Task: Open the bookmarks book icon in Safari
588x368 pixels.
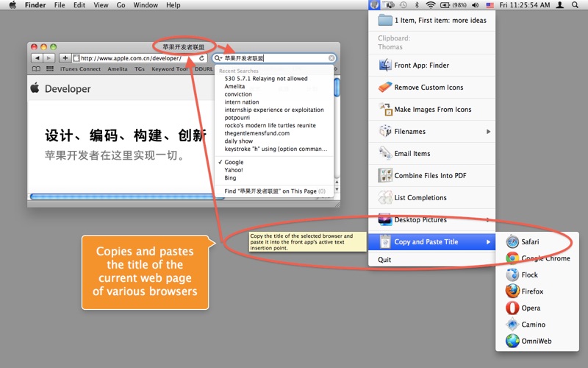Action: click(36, 68)
